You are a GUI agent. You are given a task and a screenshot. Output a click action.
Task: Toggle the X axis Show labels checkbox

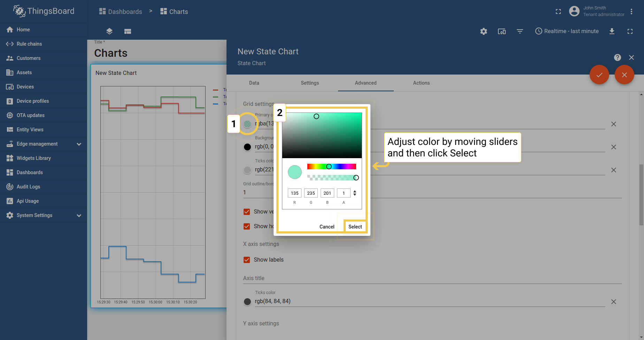pyautogui.click(x=247, y=260)
